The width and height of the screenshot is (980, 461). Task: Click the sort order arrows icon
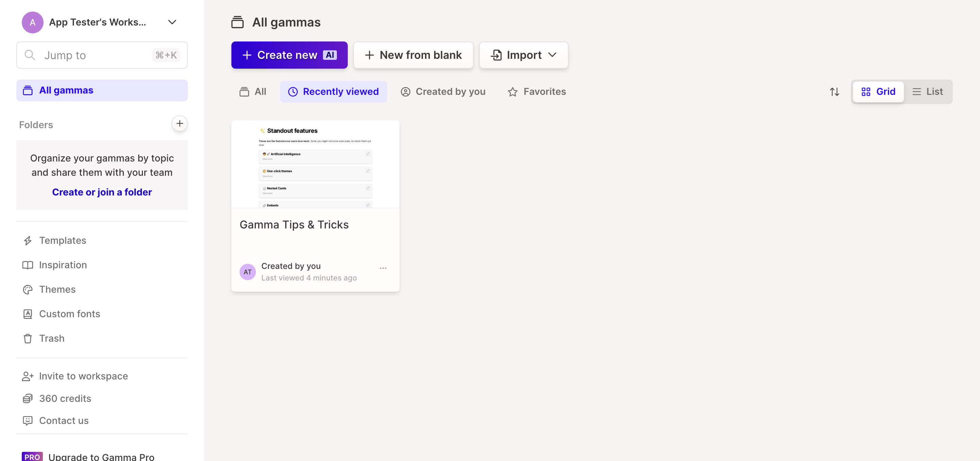click(834, 91)
